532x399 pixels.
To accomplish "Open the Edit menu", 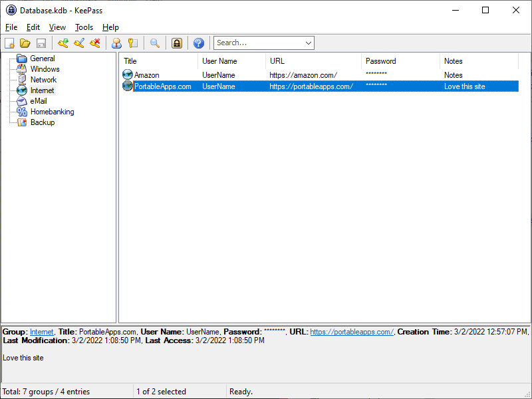I will click(x=33, y=27).
